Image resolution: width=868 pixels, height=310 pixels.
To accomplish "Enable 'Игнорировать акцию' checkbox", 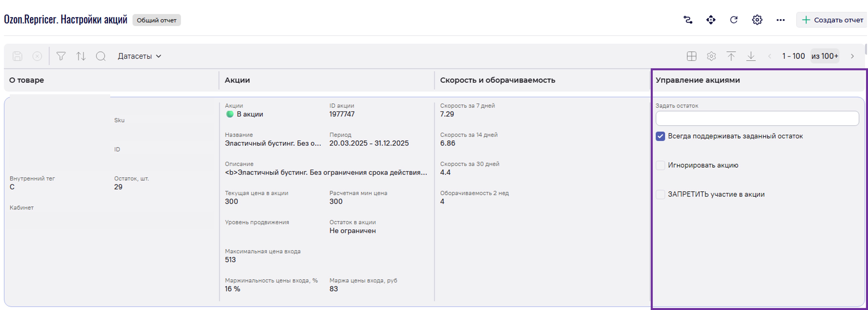I will click(x=660, y=165).
